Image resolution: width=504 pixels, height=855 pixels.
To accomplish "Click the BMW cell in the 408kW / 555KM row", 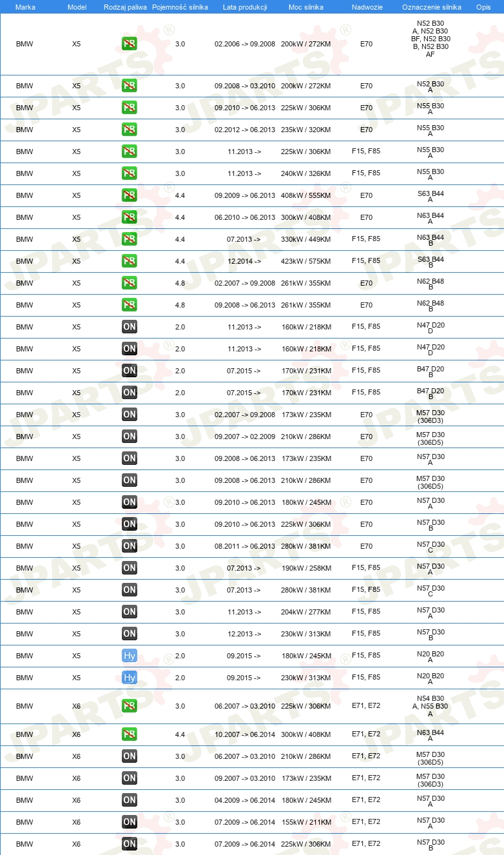I will pos(24,195).
